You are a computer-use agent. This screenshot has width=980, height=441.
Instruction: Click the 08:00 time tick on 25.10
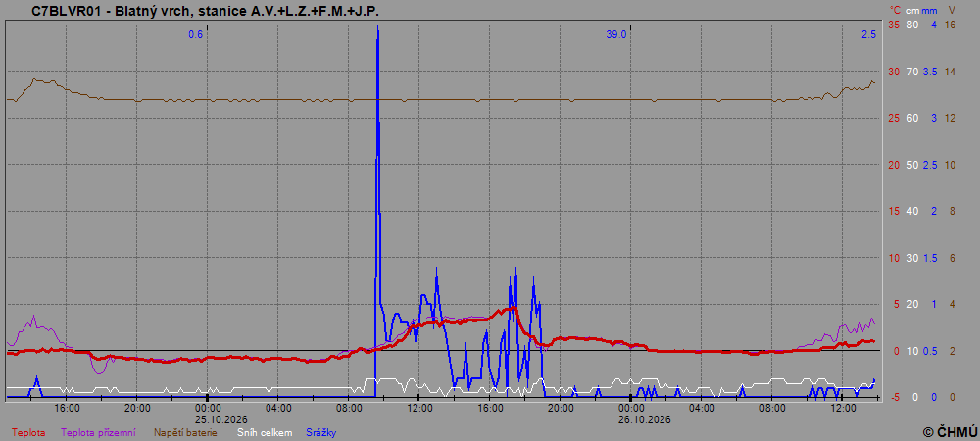pos(349,409)
